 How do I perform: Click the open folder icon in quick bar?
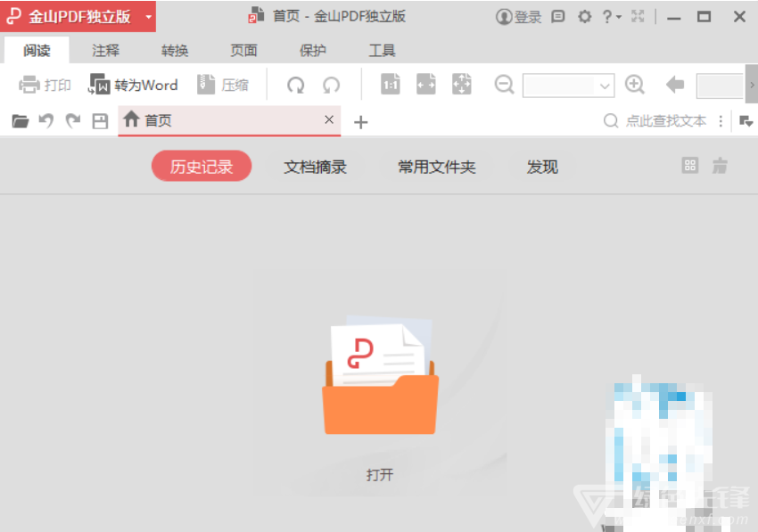tap(21, 121)
